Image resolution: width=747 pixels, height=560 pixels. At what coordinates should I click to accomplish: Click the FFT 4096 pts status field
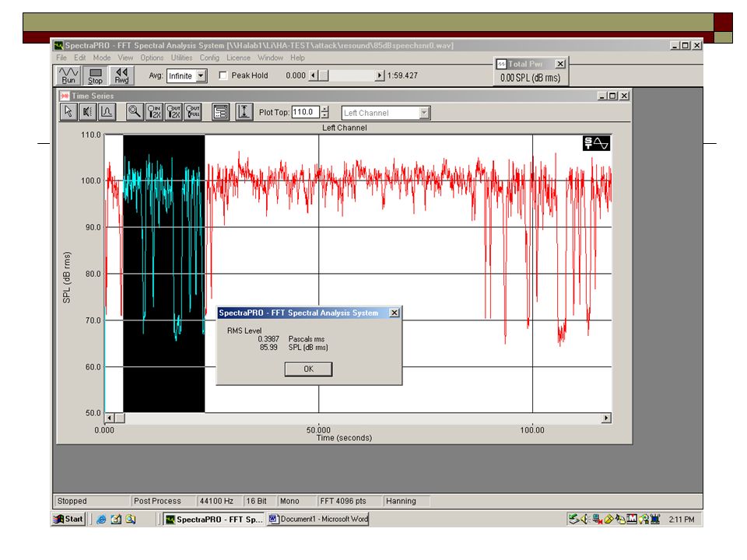click(x=349, y=501)
